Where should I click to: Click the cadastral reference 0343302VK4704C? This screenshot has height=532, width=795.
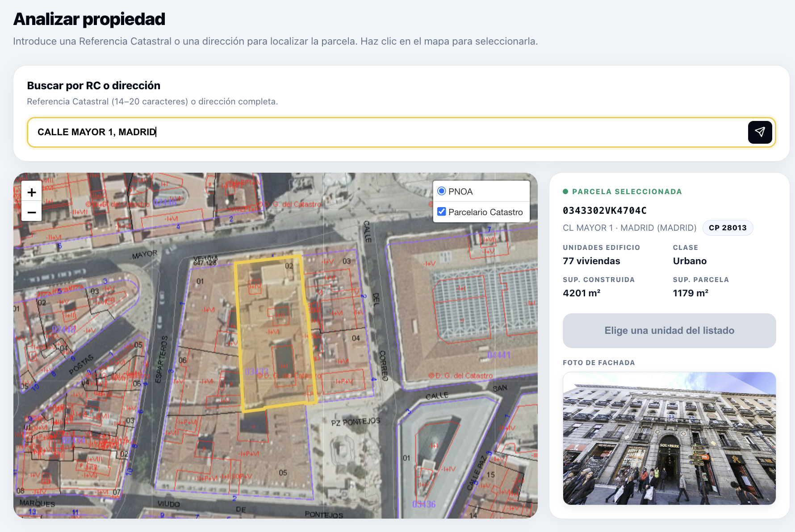tap(605, 211)
